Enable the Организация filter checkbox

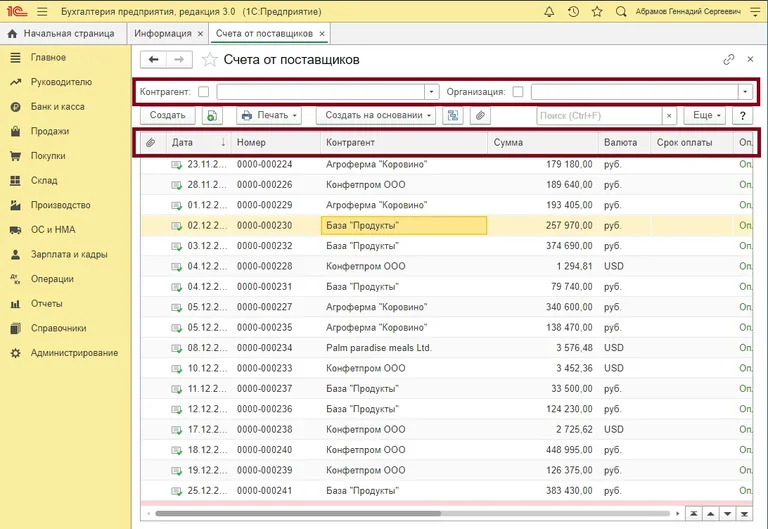[518, 91]
